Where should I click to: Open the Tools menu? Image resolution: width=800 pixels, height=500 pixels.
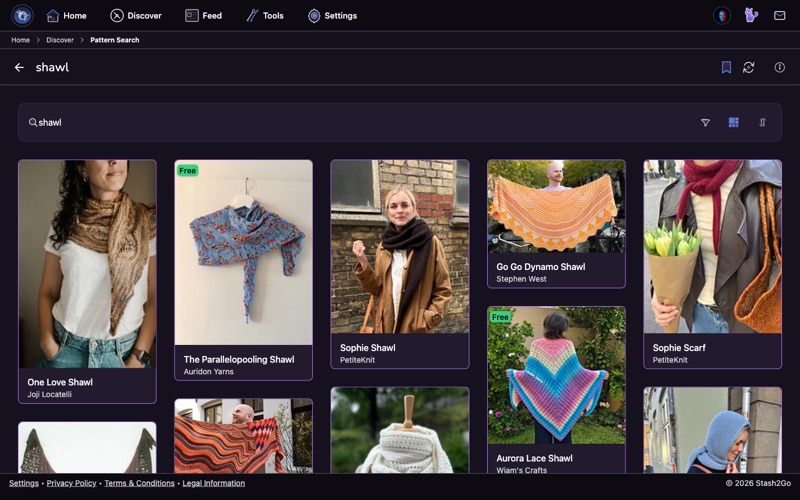click(x=265, y=16)
